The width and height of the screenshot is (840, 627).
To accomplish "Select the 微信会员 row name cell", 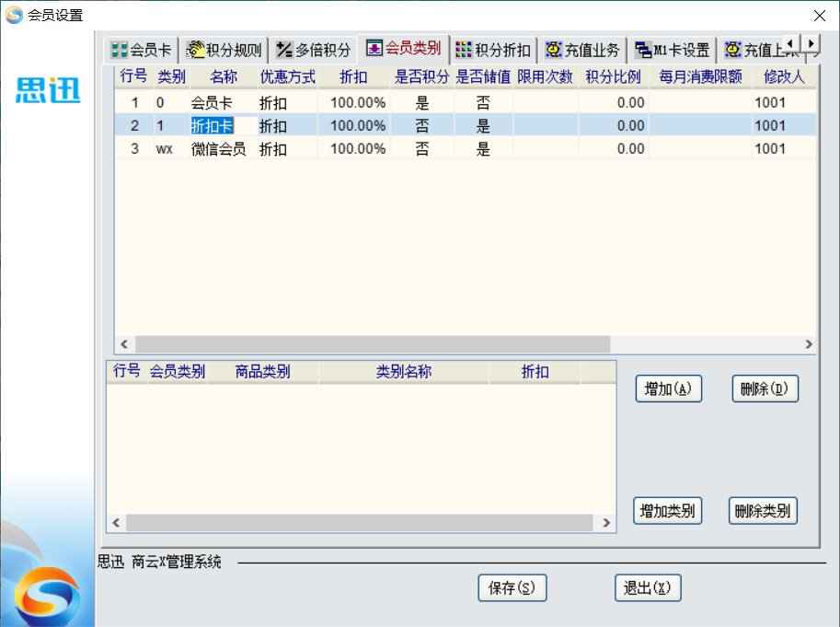I will [219, 149].
